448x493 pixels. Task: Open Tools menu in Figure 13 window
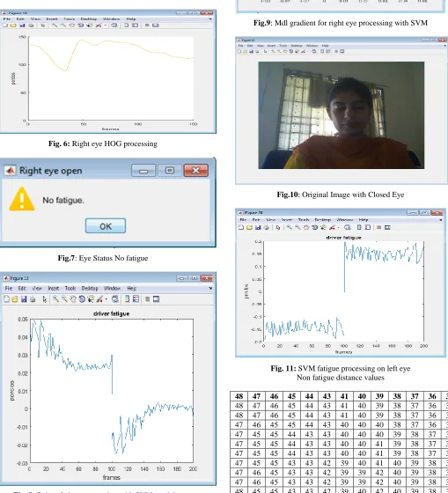70,289
